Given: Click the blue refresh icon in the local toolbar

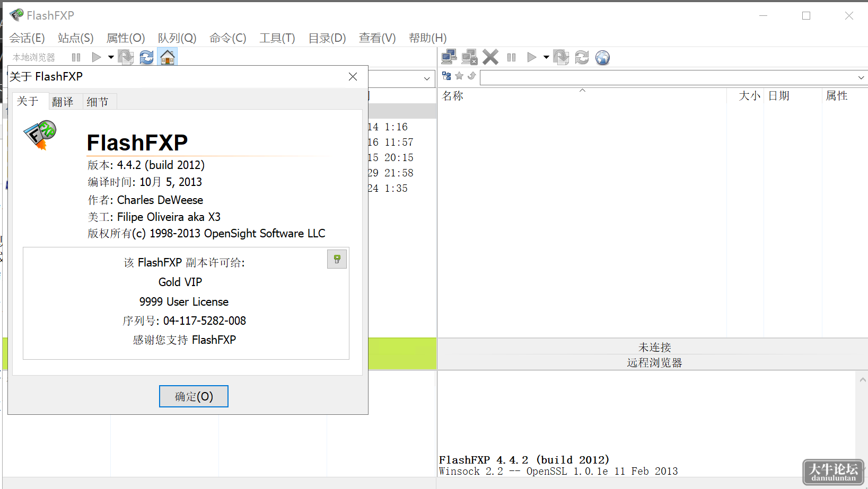Looking at the screenshot, I should [x=146, y=57].
